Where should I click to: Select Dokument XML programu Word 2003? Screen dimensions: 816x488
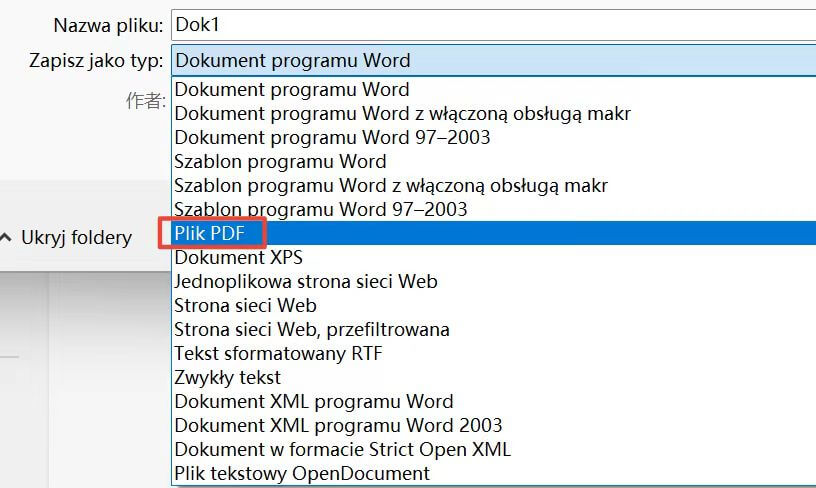(x=493, y=425)
